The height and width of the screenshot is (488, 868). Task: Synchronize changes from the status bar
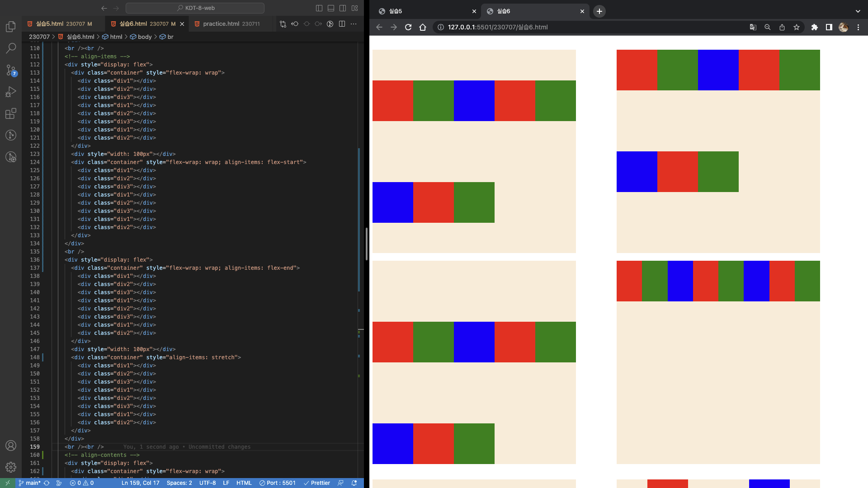click(47, 483)
